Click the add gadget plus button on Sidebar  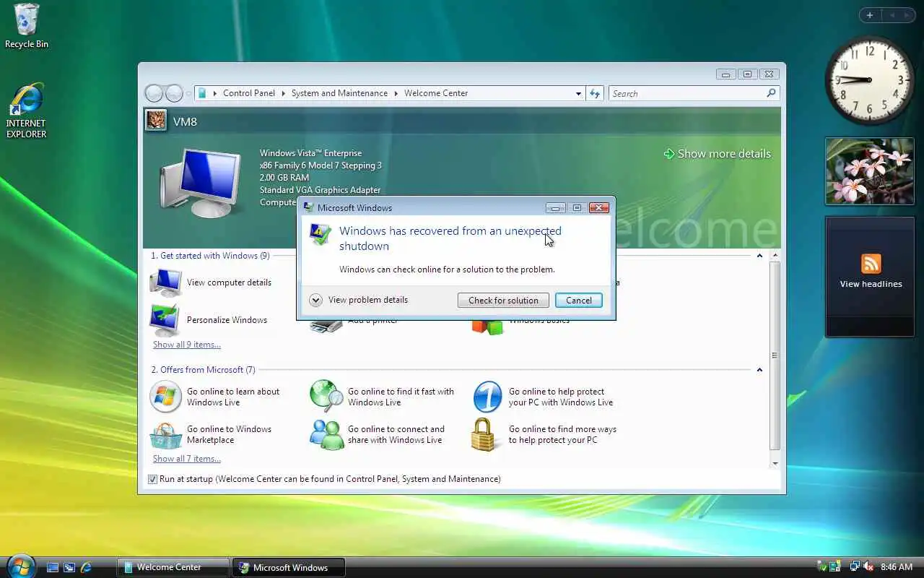[869, 15]
